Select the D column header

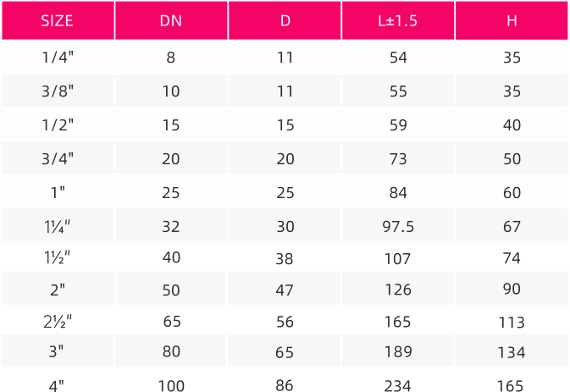point(285,20)
